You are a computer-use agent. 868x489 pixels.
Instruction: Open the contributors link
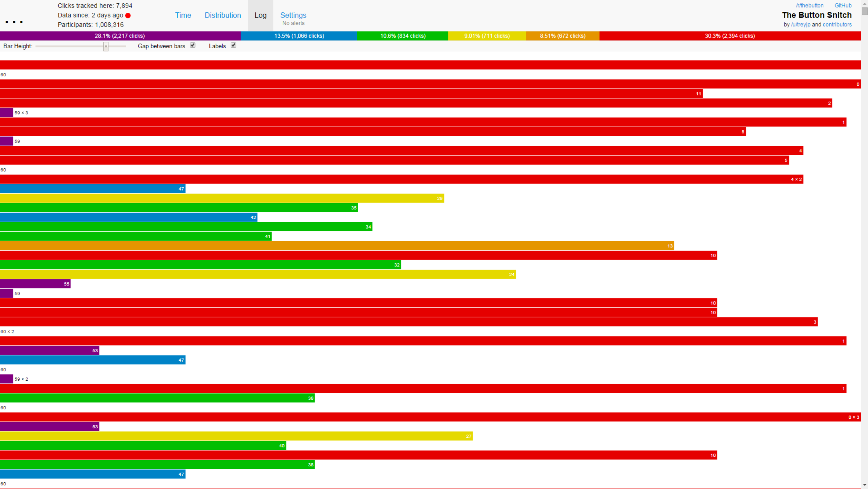click(837, 24)
